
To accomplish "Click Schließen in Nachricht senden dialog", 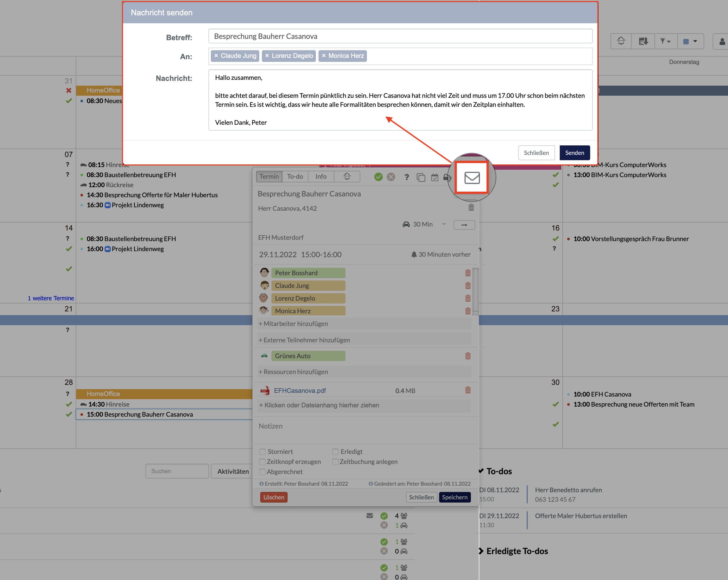I will pos(536,153).
